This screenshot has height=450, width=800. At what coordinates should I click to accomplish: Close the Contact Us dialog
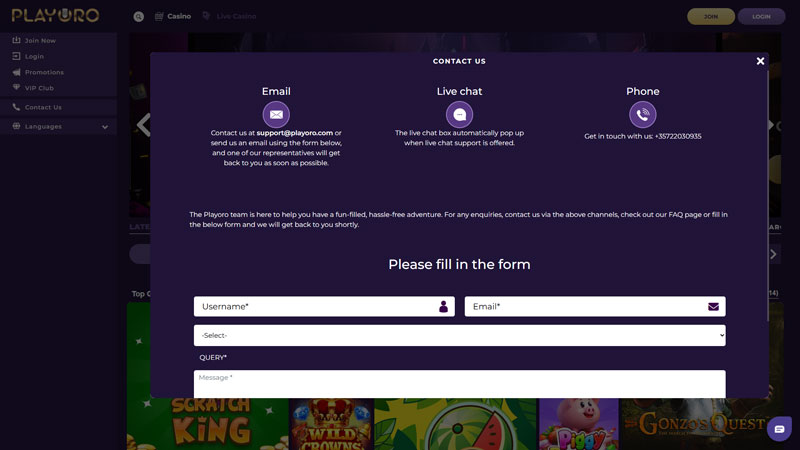click(x=760, y=61)
